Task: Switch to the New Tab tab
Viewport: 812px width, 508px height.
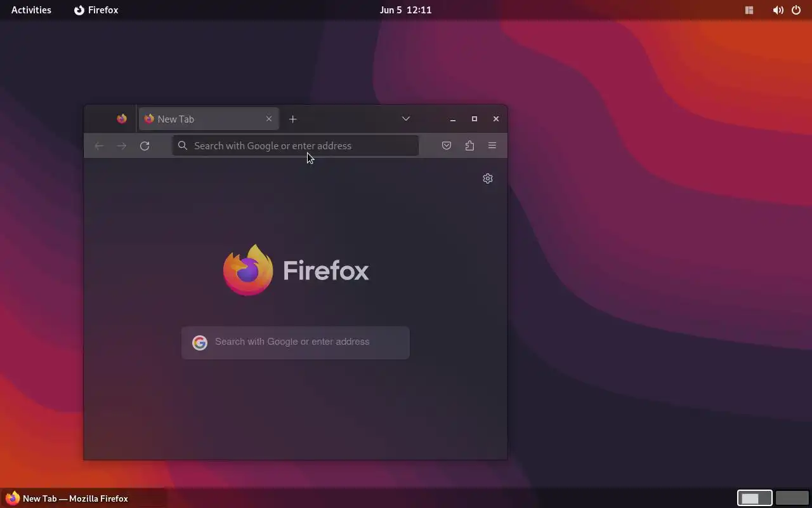Action: [209, 119]
